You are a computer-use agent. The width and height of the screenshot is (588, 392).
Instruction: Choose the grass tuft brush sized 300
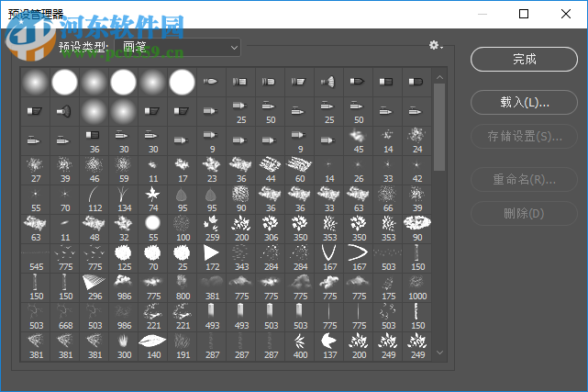pyautogui.click(x=124, y=342)
